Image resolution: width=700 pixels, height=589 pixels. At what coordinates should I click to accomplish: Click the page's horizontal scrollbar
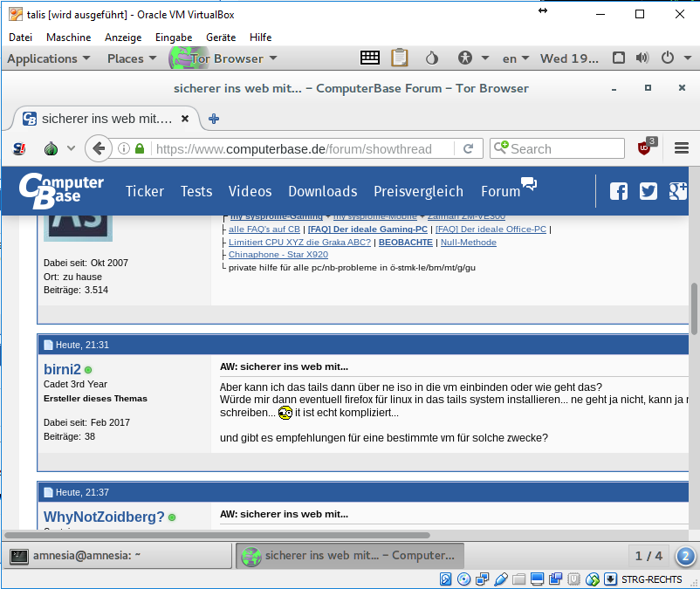coord(217,535)
